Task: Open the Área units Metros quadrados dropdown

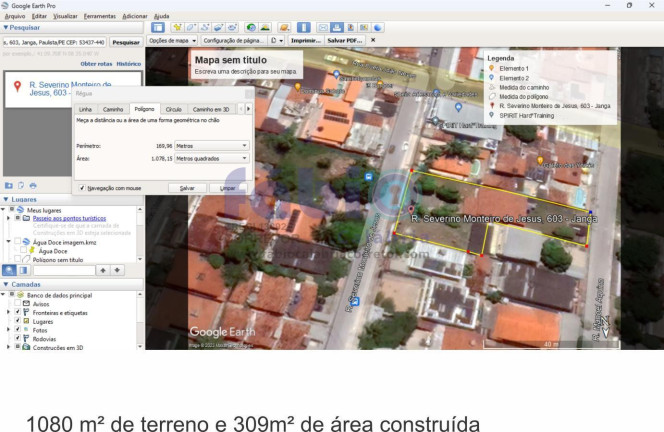Action: coord(212,158)
